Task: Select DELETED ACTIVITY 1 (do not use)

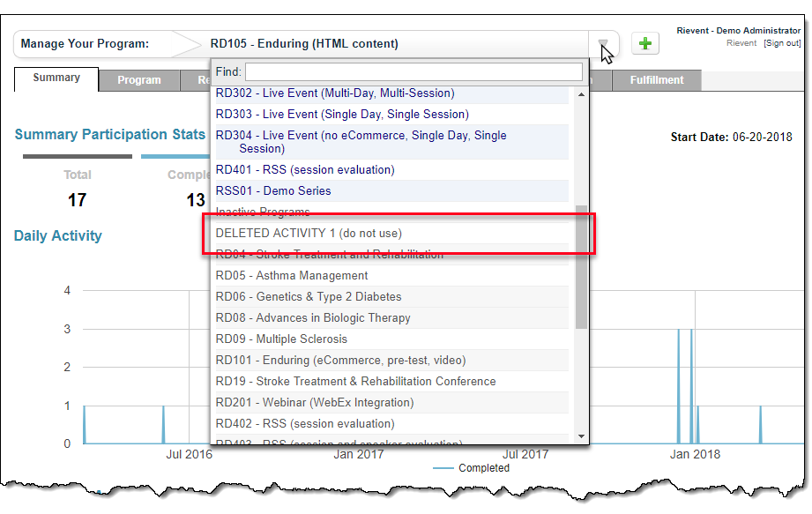Action: pos(309,234)
